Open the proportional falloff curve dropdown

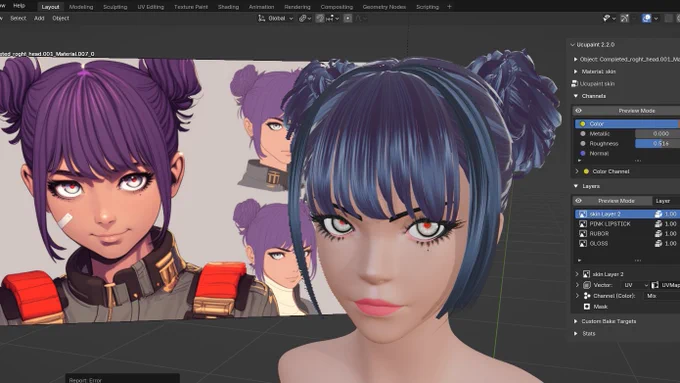(x=362, y=18)
